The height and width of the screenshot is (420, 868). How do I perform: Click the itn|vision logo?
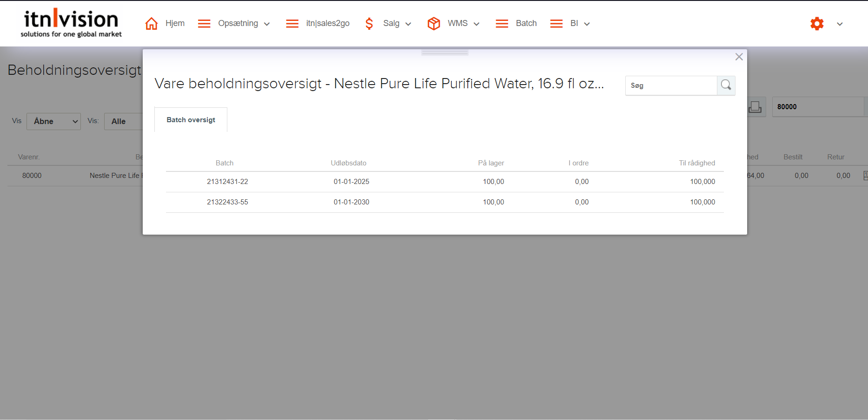pos(71,23)
